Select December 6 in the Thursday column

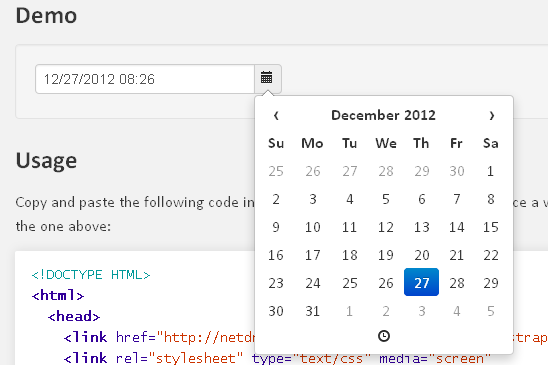[x=421, y=199]
